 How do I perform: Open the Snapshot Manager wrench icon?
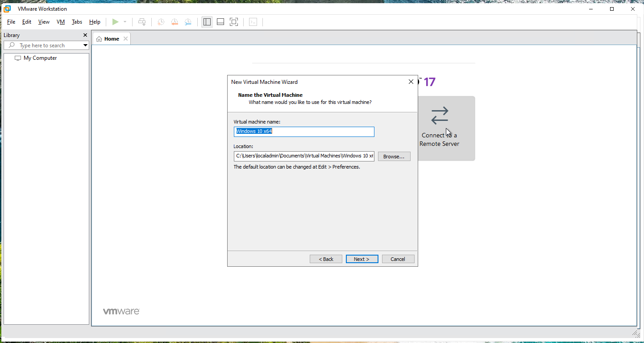pyautogui.click(x=188, y=22)
